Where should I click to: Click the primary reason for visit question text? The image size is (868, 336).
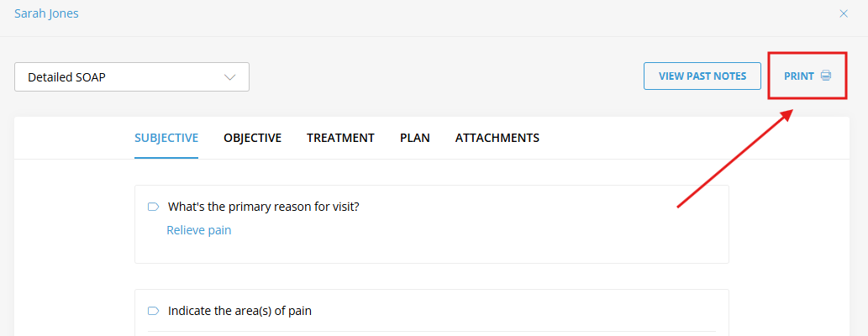pos(264,207)
